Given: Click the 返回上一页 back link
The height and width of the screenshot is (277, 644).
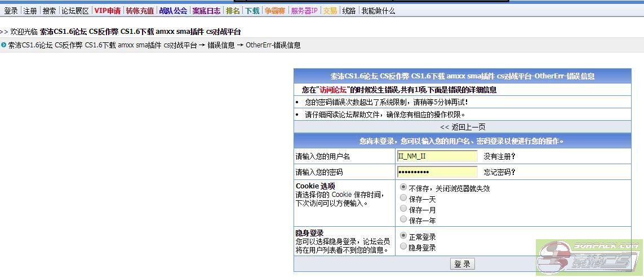Looking at the screenshot, I should click(x=462, y=127).
